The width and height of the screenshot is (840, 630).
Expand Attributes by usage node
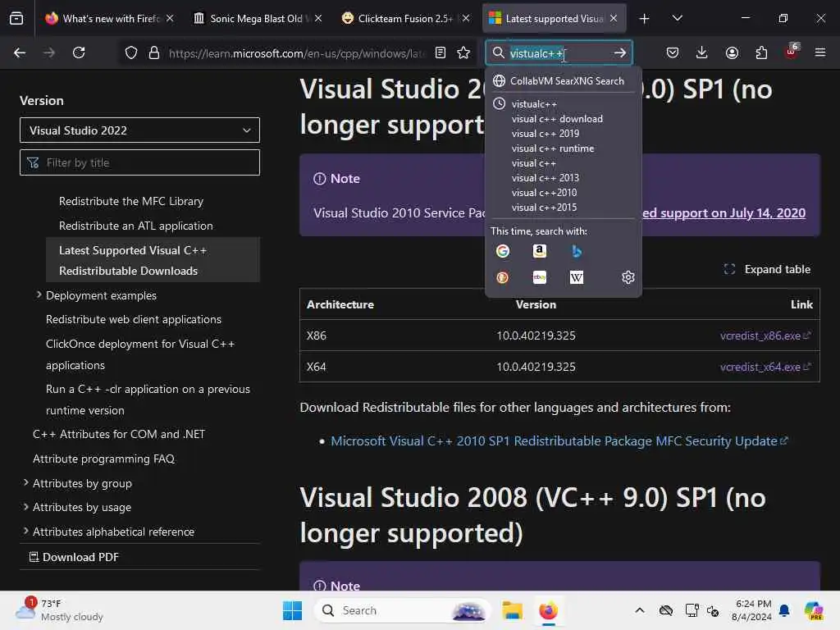(25, 507)
